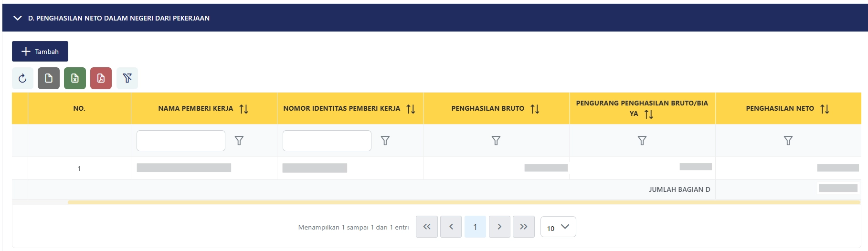This screenshot has height=251, width=868.
Task: Go to the last page of entries
Action: pos(524,227)
